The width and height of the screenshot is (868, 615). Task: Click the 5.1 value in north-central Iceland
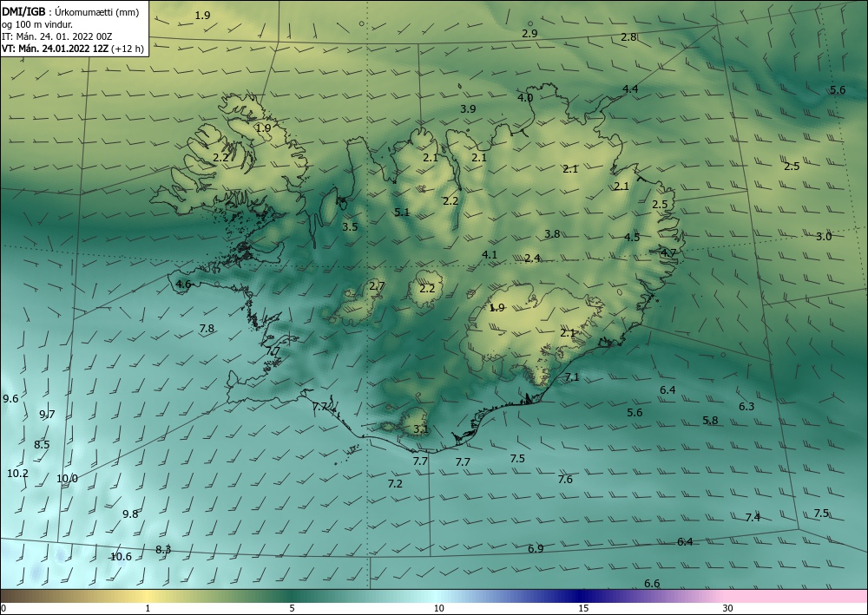coord(402,212)
